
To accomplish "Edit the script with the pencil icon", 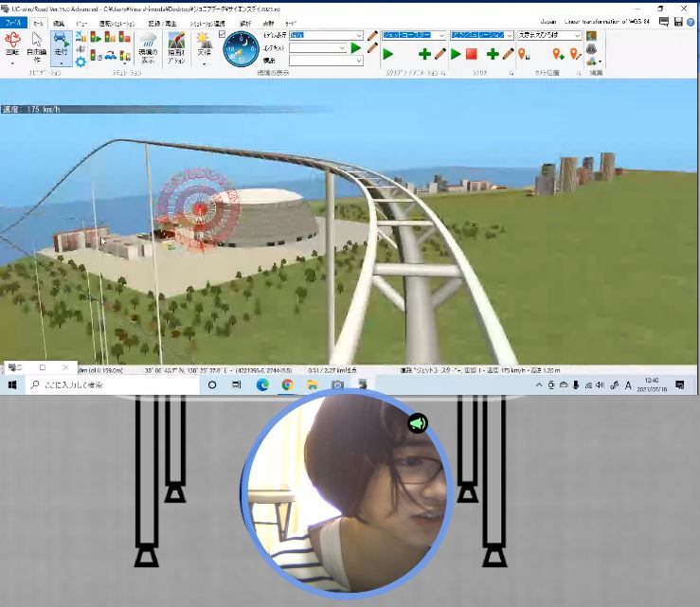I will click(440, 55).
